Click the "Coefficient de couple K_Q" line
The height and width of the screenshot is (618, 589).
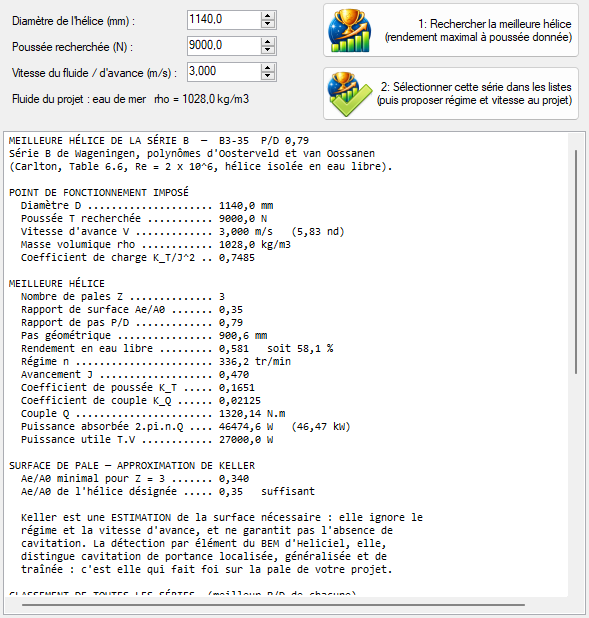click(x=141, y=400)
